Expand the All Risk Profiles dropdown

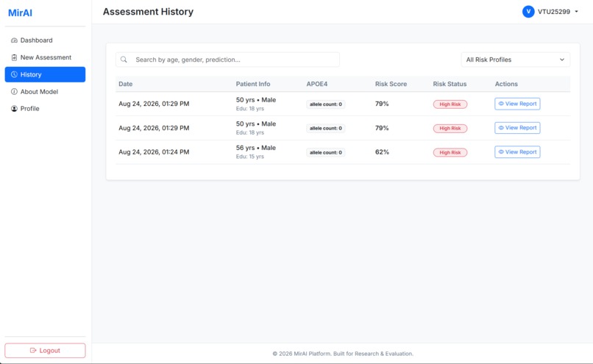tap(516, 60)
